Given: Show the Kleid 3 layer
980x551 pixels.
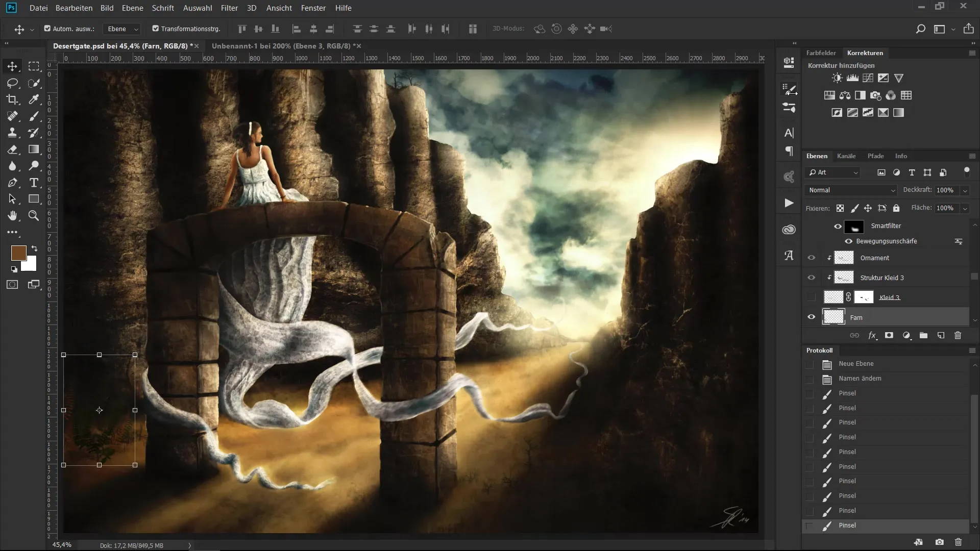Looking at the screenshot, I should point(811,297).
